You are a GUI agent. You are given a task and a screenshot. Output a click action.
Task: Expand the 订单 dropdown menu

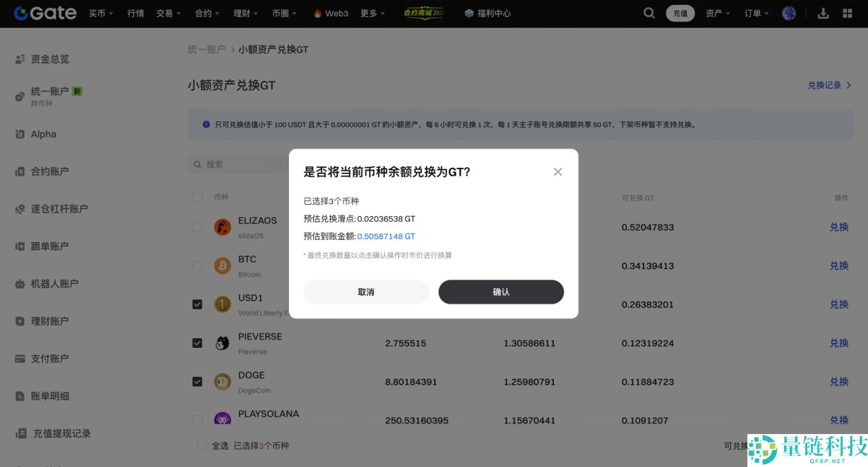click(x=757, y=13)
